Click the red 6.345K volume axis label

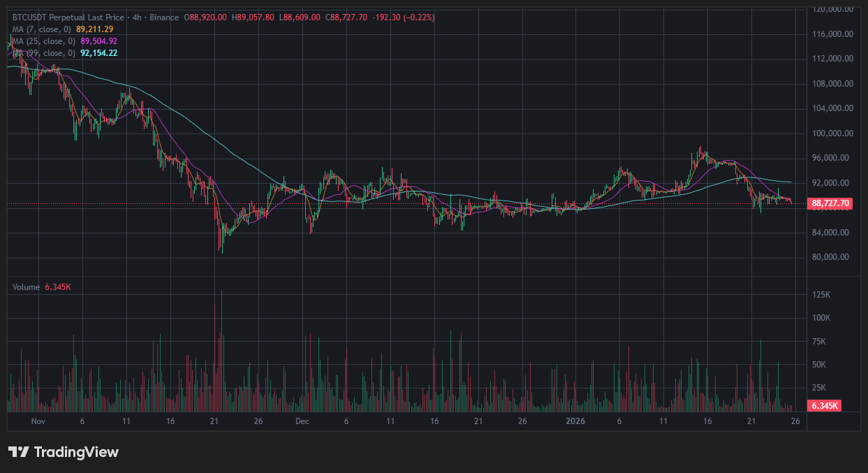[x=823, y=405]
